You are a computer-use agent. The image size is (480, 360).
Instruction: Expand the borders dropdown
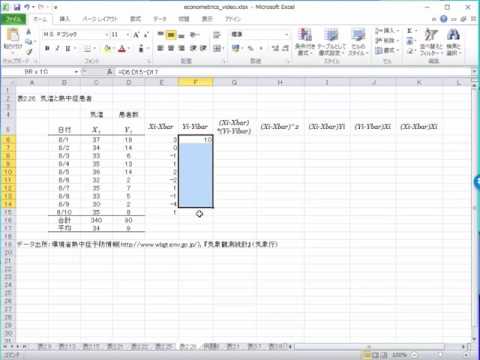94,49
